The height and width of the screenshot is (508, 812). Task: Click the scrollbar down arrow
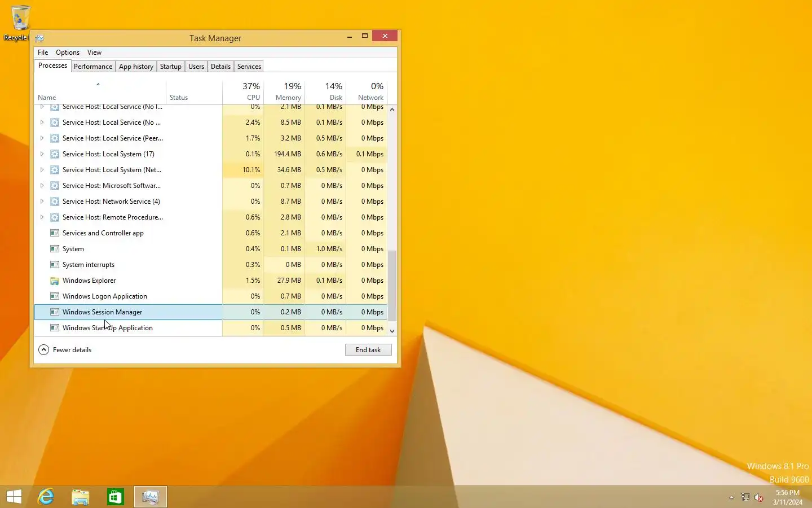click(x=392, y=331)
